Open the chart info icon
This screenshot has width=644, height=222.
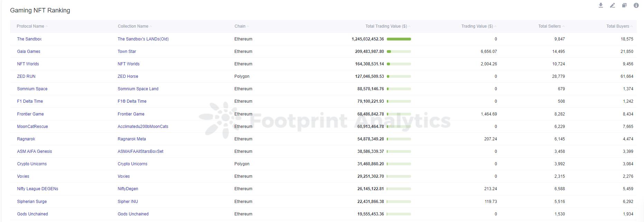point(636,5)
